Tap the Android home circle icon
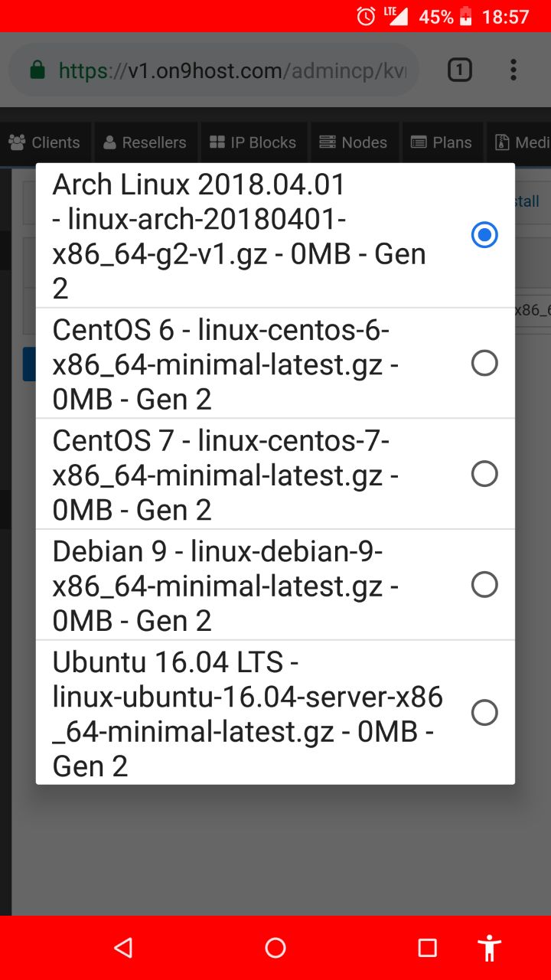The image size is (551, 980). click(x=275, y=948)
